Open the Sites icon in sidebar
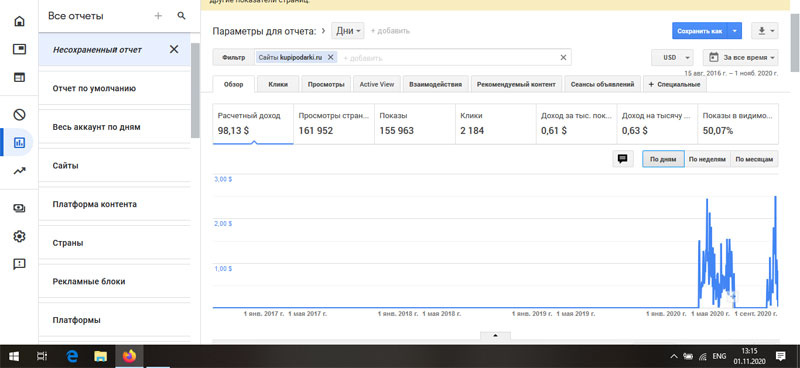The image size is (800, 368). [19, 78]
